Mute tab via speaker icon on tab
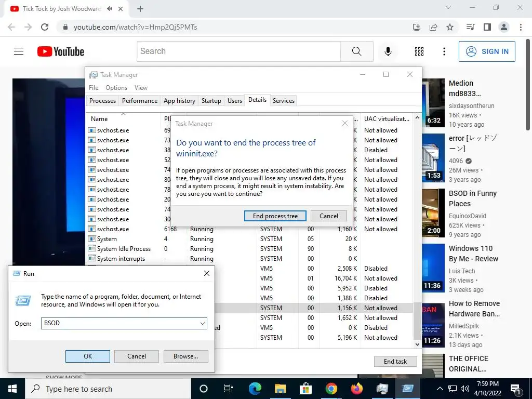The width and height of the screenshot is (532, 399). tap(109, 9)
